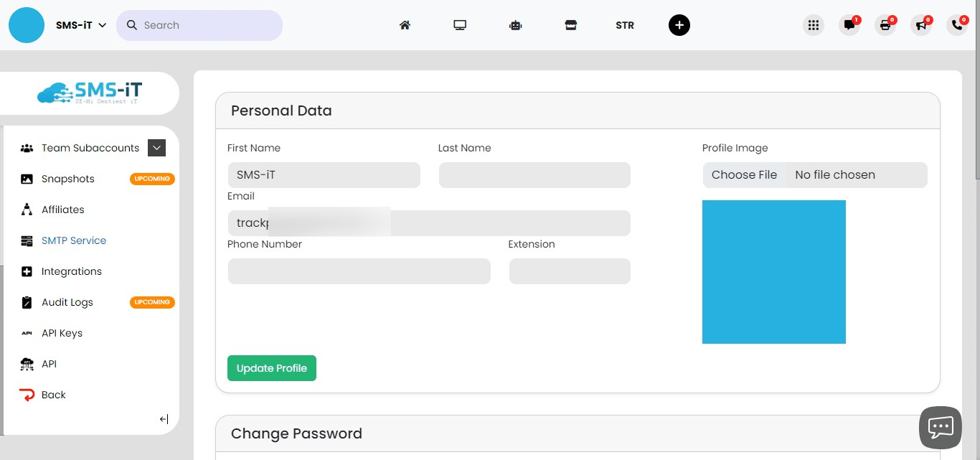Click the monitor icon in the header
The image size is (980, 460).
(x=460, y=24)
